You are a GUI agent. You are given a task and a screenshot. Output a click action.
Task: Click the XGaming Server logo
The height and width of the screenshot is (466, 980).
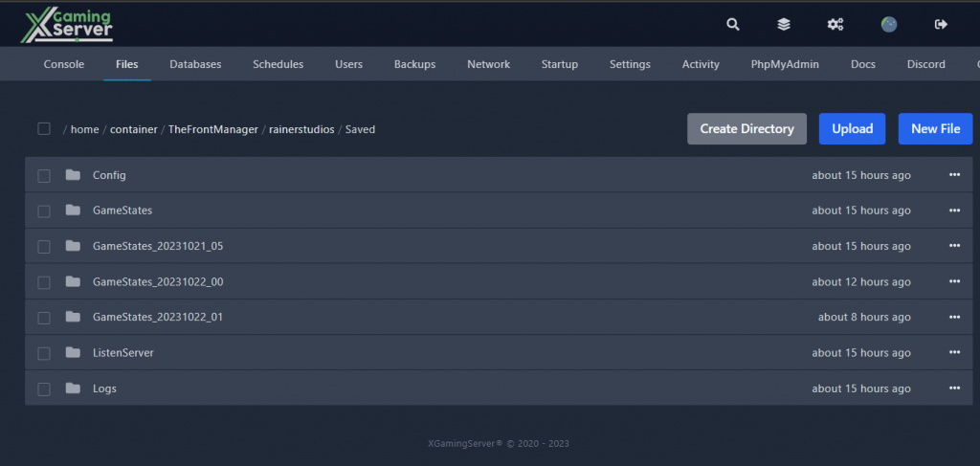click(66, 26)
